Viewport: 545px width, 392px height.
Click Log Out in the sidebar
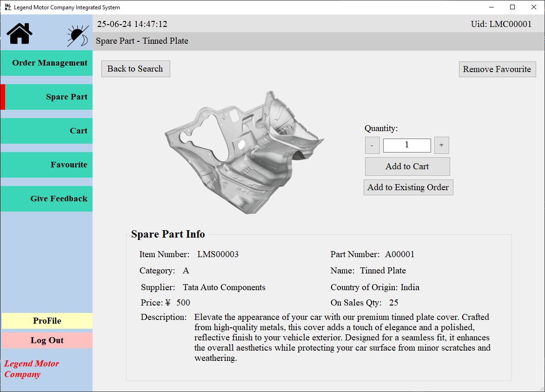[47, 340]
